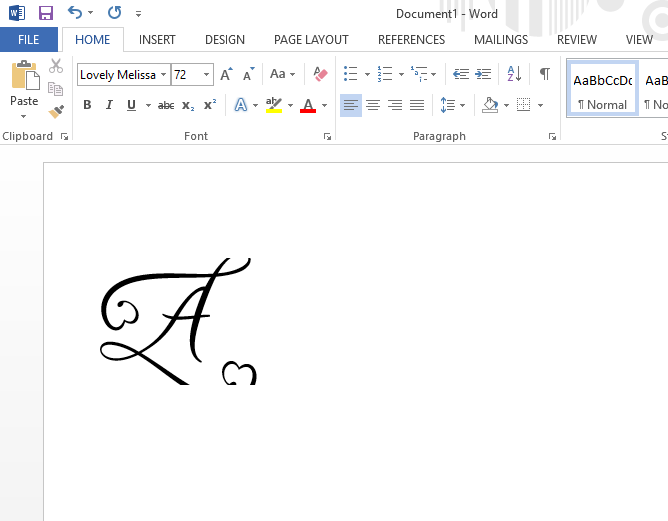This screenshot has height=521, width=668.
Task: Expand the Paste options arrow
Action: (23, 116)
